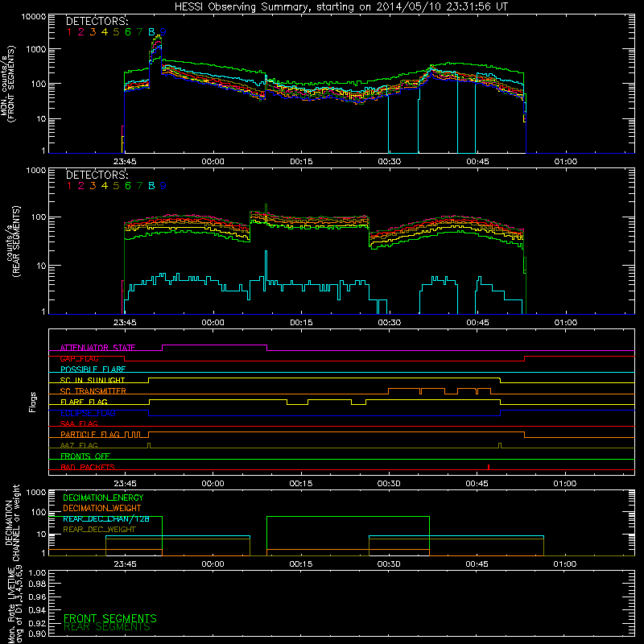Click the vertical Flags axis title
This screenshot has height=644, width=644.
(x=33, y=402)
